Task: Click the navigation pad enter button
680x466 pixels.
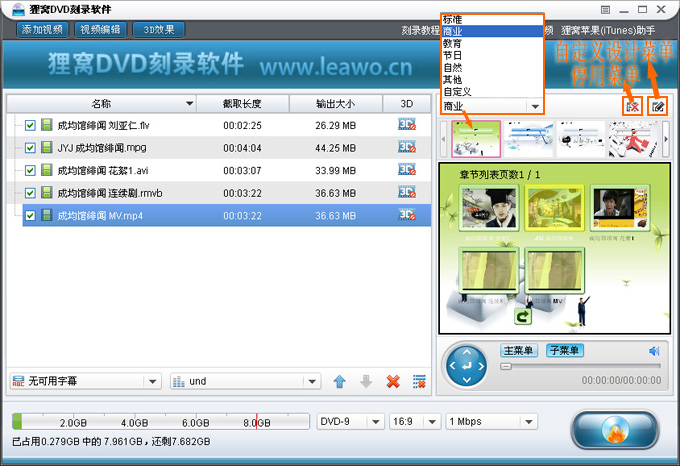Action: (467, 366)
